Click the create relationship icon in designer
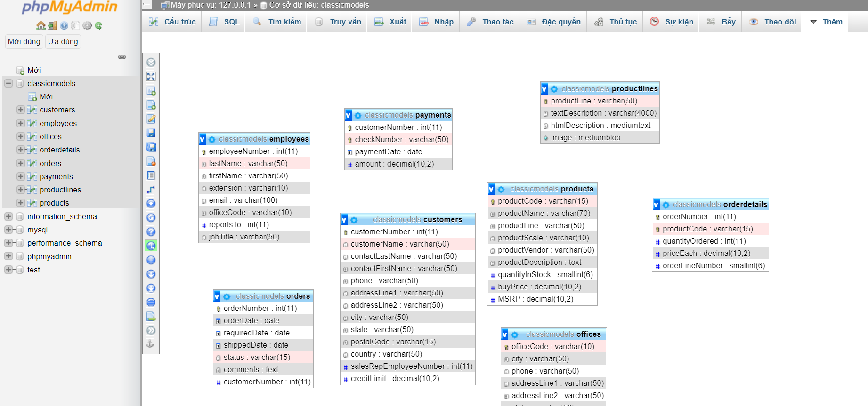The width and height of the screenshot is (868, 406). [x=151, y=190]
